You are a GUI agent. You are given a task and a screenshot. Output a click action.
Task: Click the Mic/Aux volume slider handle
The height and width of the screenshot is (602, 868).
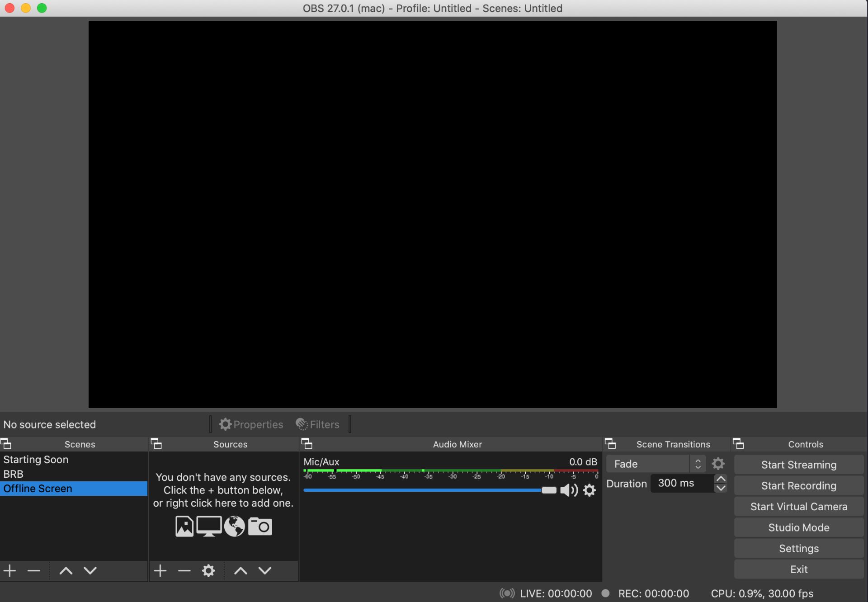[x=549, y=490]
